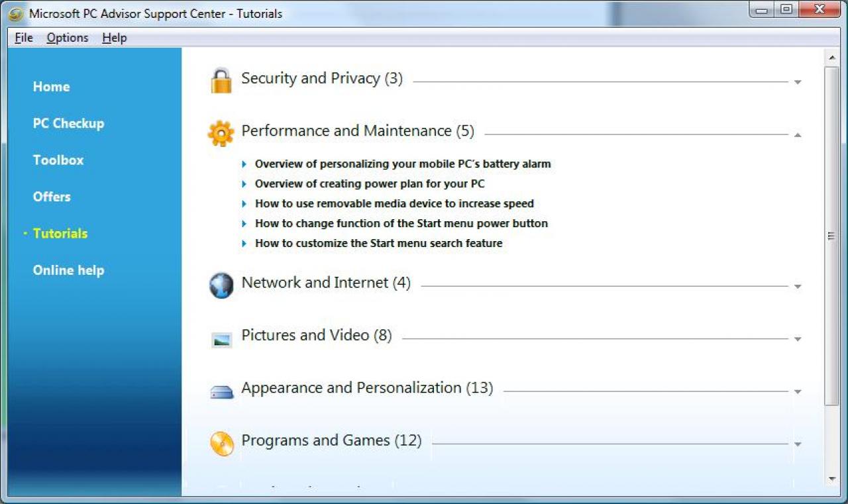Viewport: 848px width, 504px height.
Task: Click the Appearance and Personalization (13) heading
Action: 367,387
